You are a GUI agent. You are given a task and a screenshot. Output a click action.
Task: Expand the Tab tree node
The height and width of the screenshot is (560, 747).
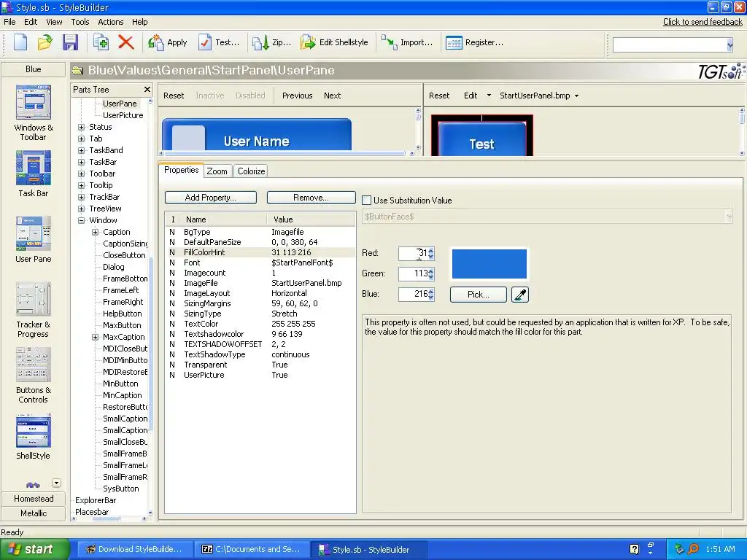[x=82, y=139]
